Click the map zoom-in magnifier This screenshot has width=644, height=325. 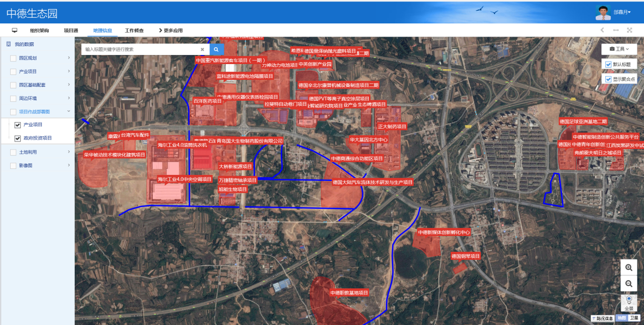629,268
